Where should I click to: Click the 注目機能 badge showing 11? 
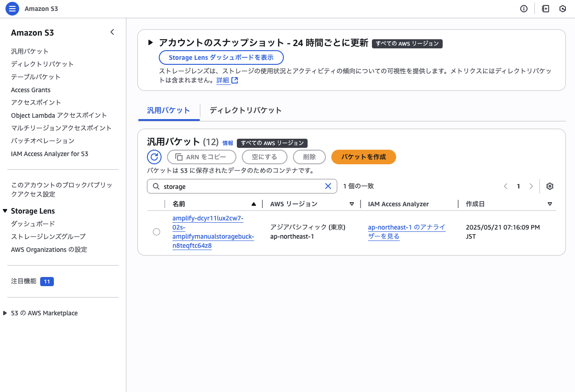point(47,282)
